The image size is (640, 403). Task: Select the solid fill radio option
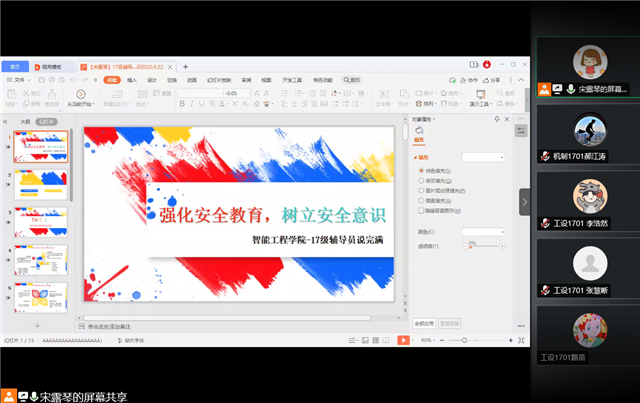tap(421, 171)
